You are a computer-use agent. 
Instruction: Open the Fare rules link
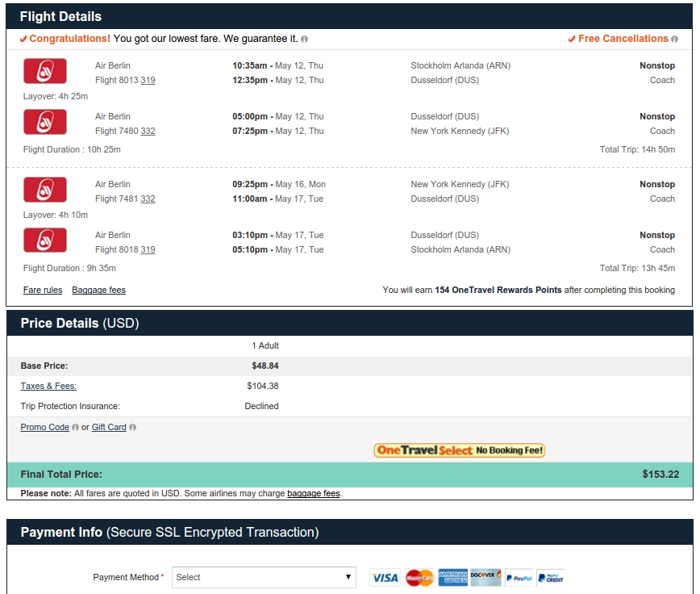click(x=43, y=290)
